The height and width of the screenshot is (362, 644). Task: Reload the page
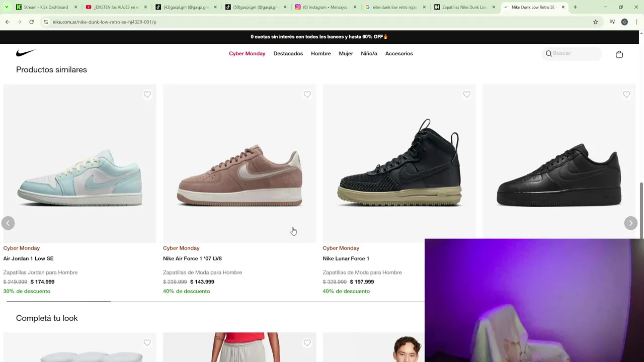[31, 22]
